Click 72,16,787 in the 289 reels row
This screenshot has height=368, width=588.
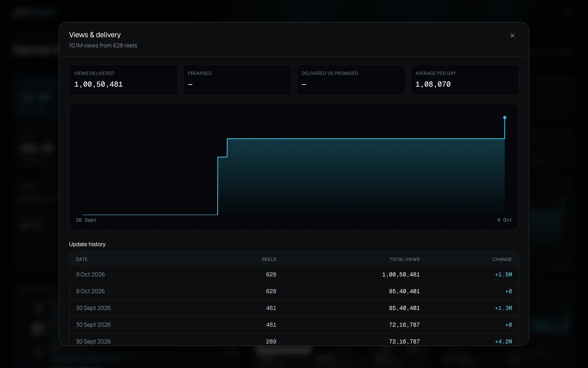tap(404, 342)
